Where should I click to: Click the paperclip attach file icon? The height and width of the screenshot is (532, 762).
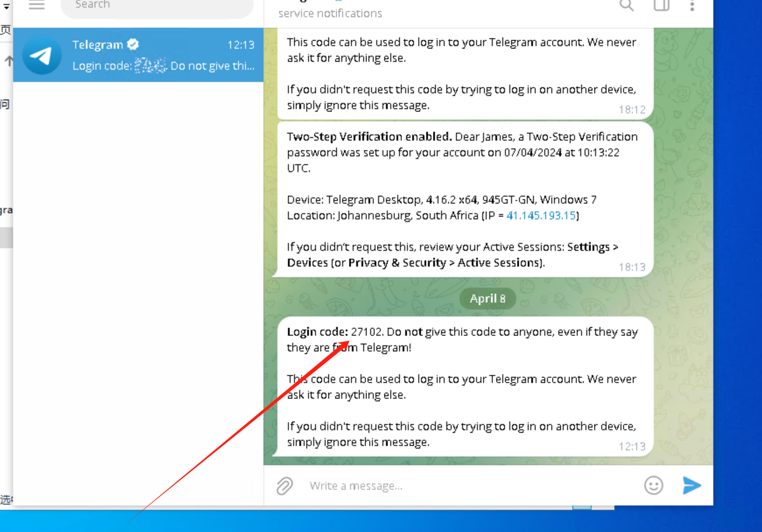pos(285,485)
